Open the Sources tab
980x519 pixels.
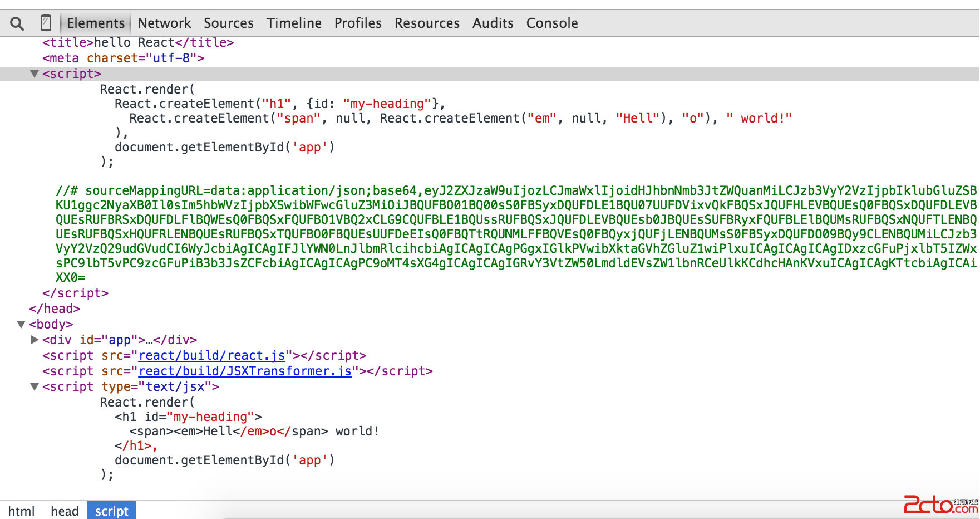click(x=229, y=23)
